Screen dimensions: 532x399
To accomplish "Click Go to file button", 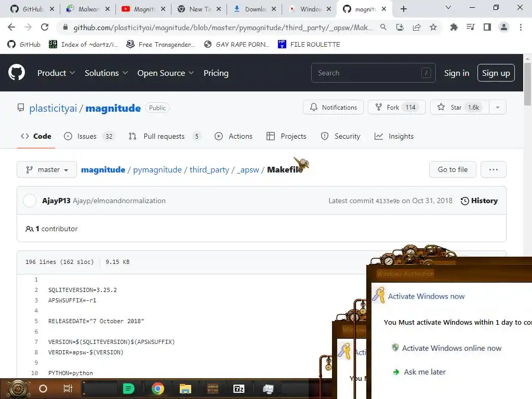I will point(453,169).
